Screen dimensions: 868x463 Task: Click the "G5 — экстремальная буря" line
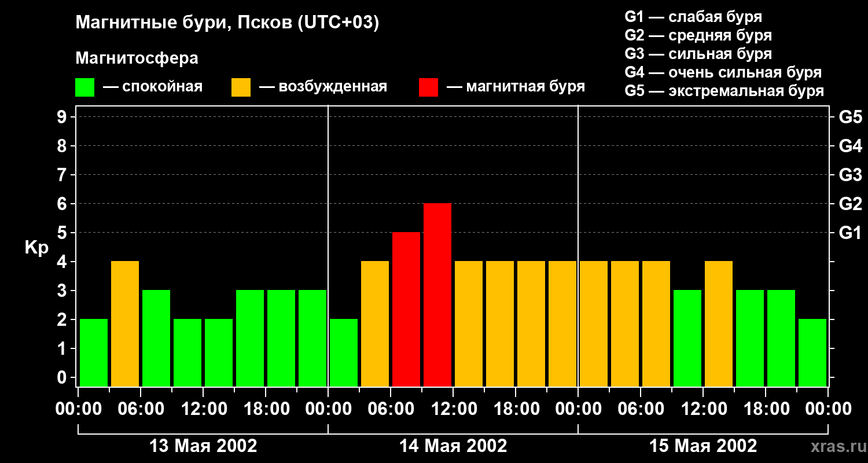724,91
